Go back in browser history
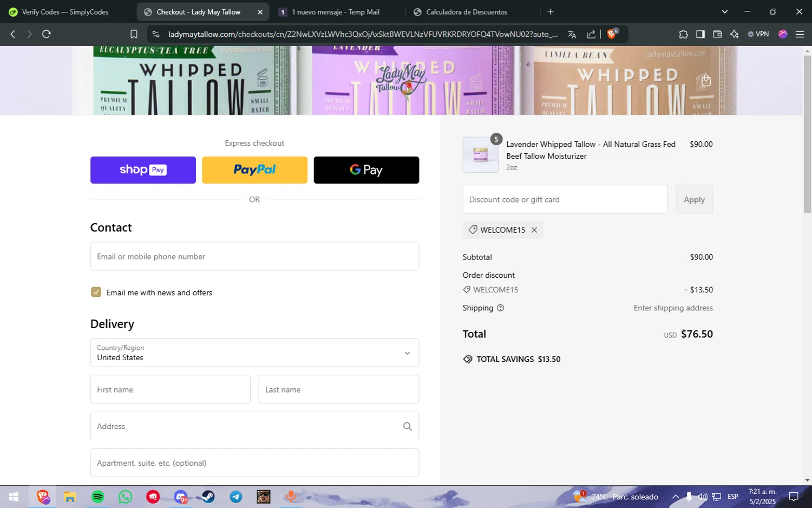The height and width of the screenshot is (508, 812). 13,34
